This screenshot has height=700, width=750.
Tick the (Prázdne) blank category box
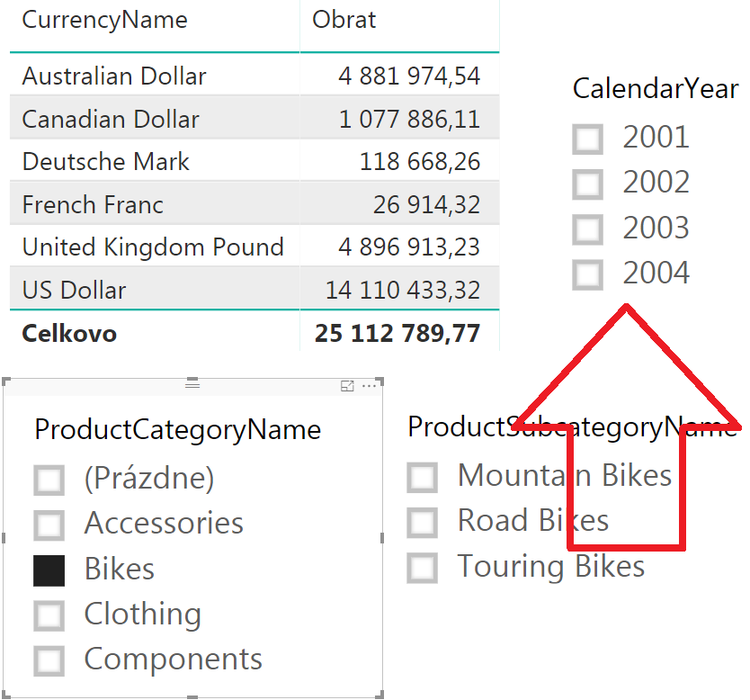[x=49, y=480]
